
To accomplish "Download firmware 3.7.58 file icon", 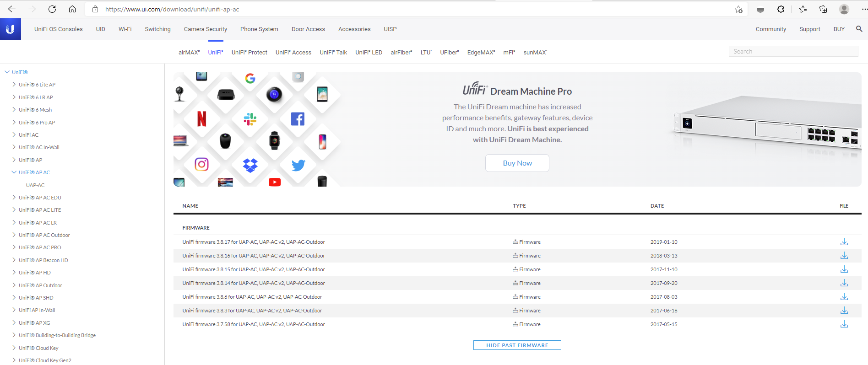I will click(x=844, y=324).
